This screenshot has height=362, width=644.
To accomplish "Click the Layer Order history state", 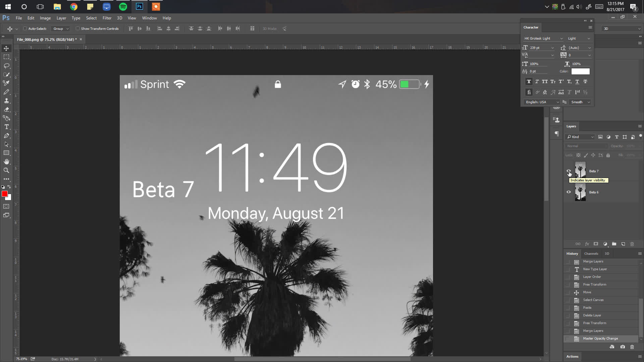I will [601, 277].
